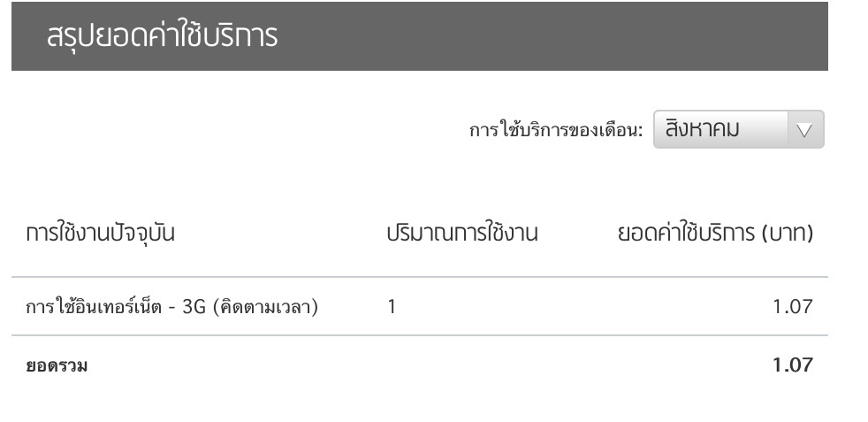This screenshot has height=422, width=868.
Task: Select the การใช้อินเทอร์เน็ต - 3G row label
Action: pos(172,306)
